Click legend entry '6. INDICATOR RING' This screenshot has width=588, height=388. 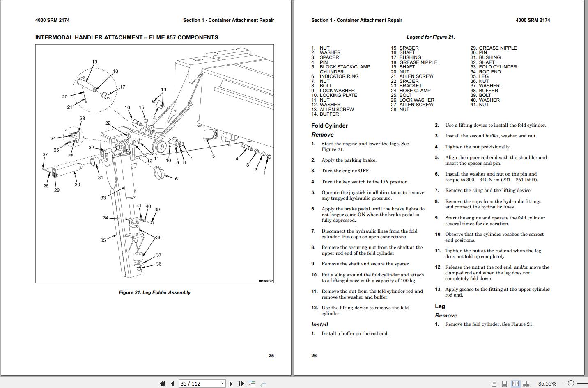pos(335,76)
